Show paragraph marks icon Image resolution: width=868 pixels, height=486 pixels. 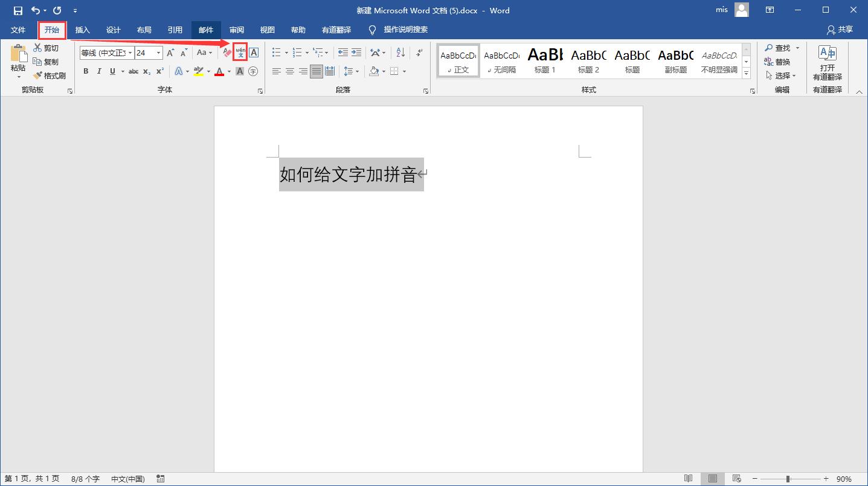pos(419,53)
